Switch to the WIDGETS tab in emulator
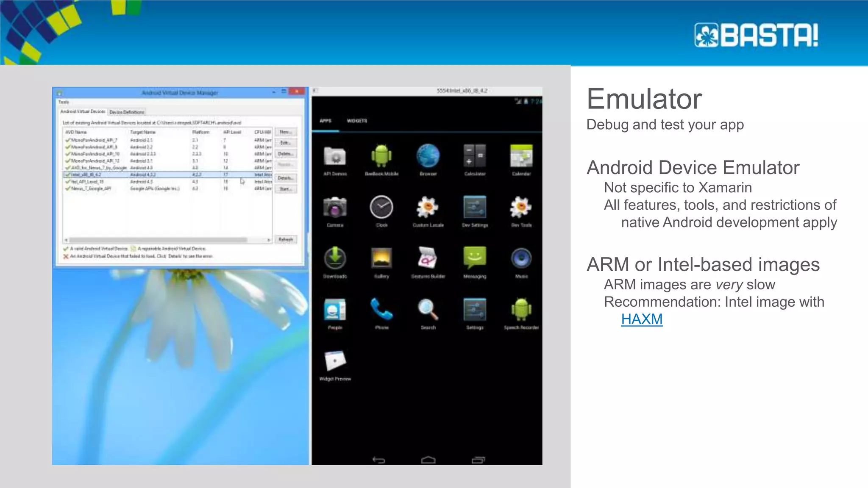The width and height of the screenshot is (868, 488). click(357, 121)
